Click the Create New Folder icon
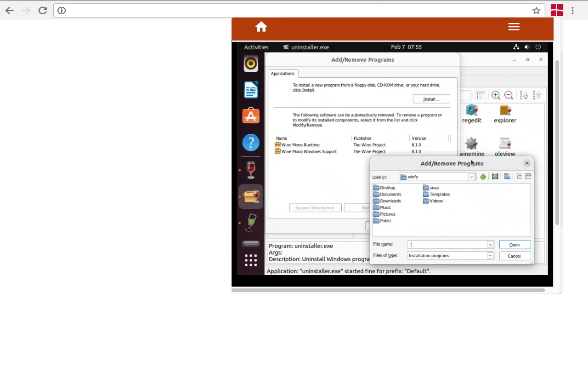The height and width of the screenshot is (368, 588). [x=507, y=177]
